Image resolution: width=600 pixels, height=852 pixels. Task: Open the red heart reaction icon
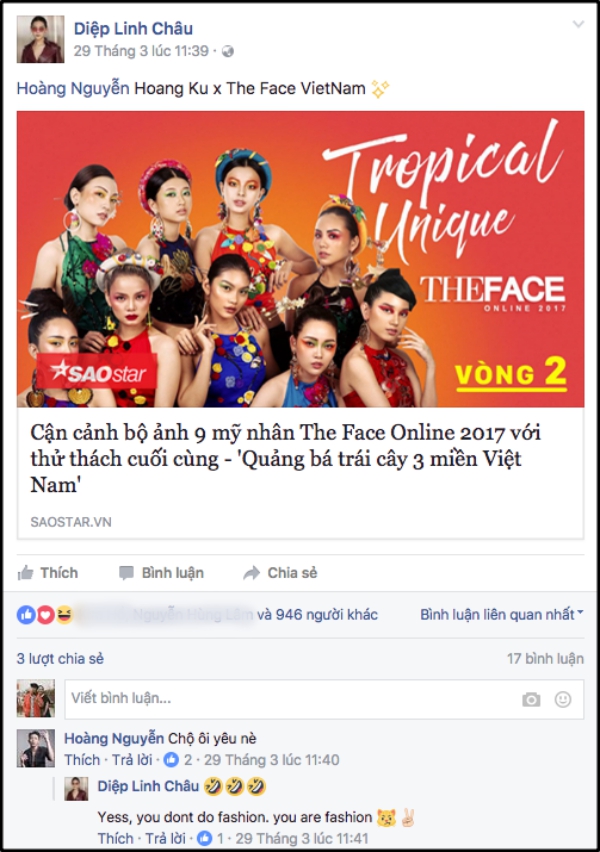[x=45, y=615]
